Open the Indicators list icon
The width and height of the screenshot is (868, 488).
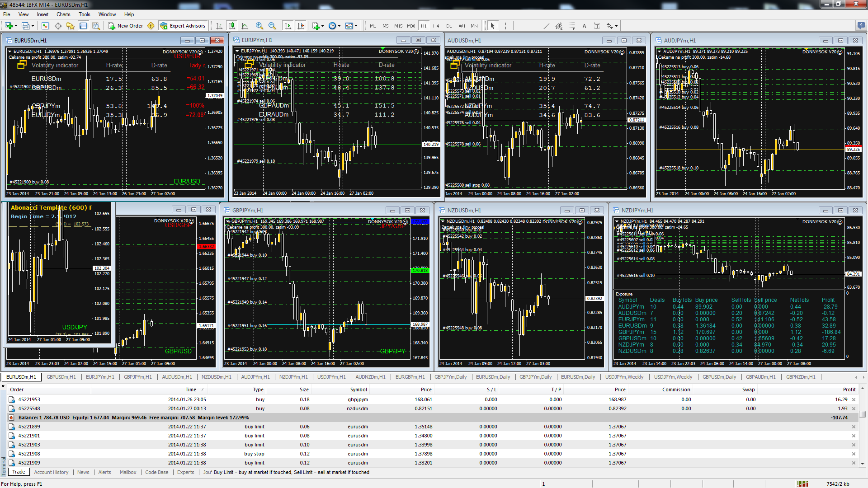coord(316,26)
